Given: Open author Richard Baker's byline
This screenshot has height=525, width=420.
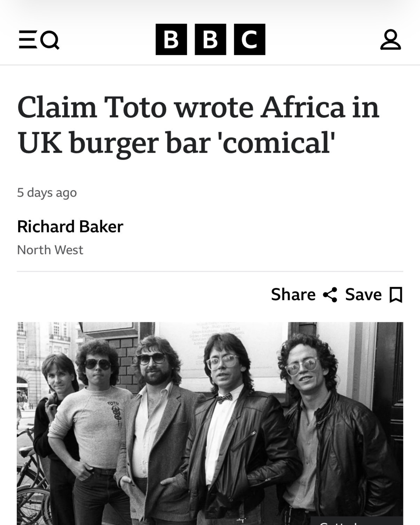Looking at the screenshot, I should pyautogui.click(x=70, y=227).
